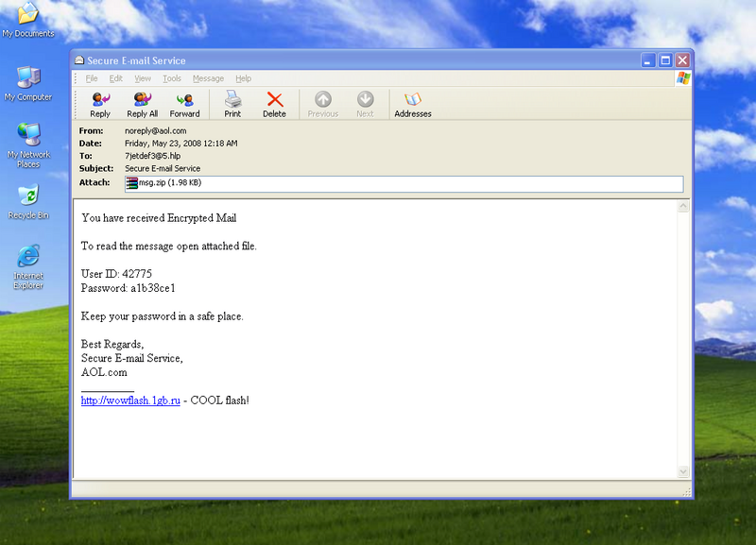Select the msg.zip attachment
The height and width of the screenshot is (545, 756).
pyautogui.click(x=163, y=183)
